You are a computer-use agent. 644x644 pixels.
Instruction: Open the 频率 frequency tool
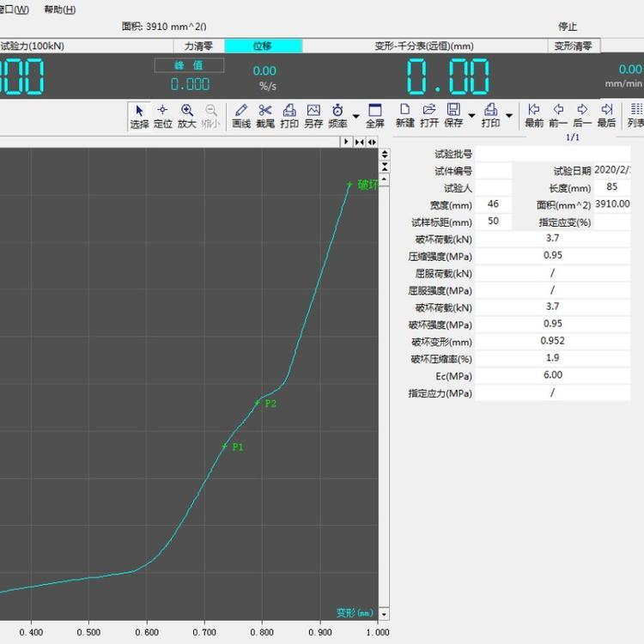pyautogui.click(x=337, y=116)
